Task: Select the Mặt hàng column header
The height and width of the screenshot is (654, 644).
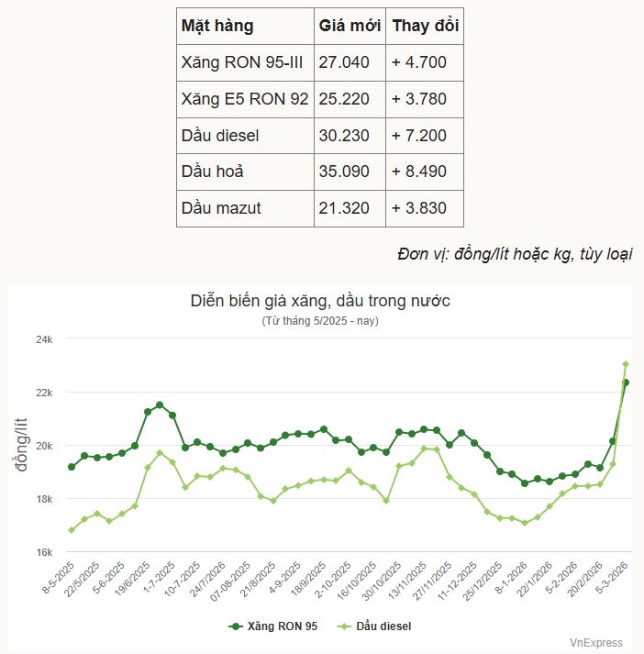Action: 217,26
